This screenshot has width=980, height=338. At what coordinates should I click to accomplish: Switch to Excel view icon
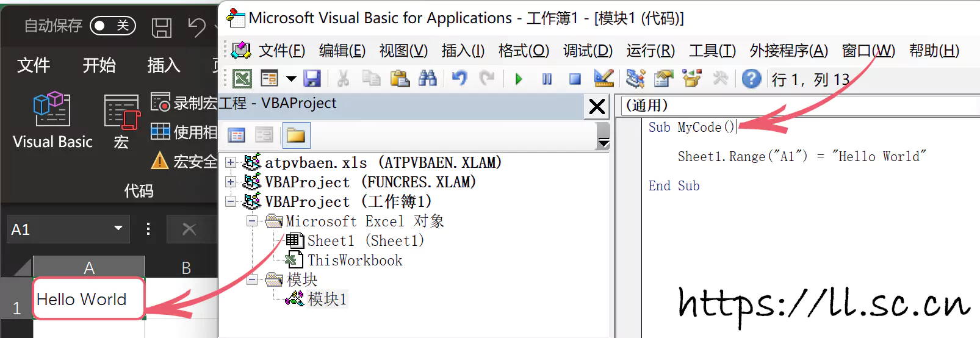click(242, 79)
